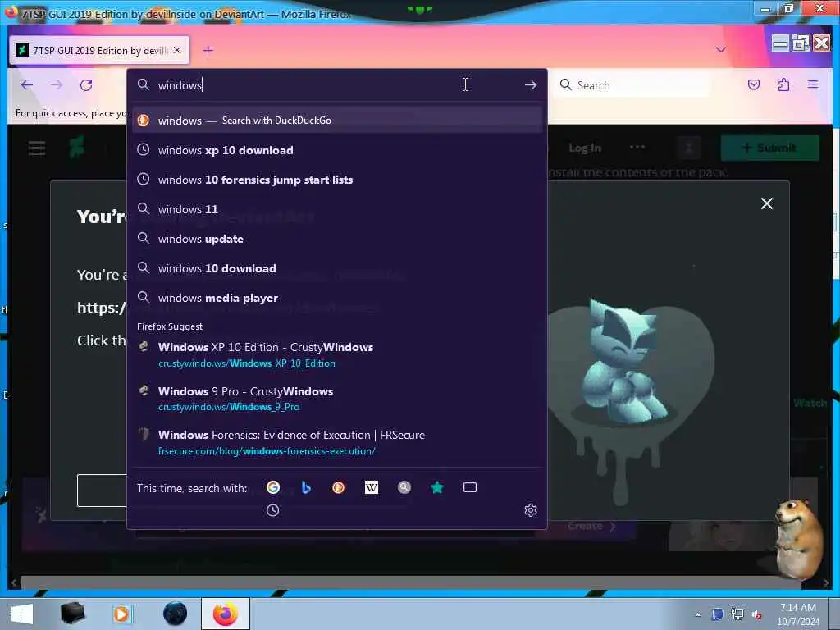
Task: Click the Forward navigation arrow
Action: [x=57, y=84]
